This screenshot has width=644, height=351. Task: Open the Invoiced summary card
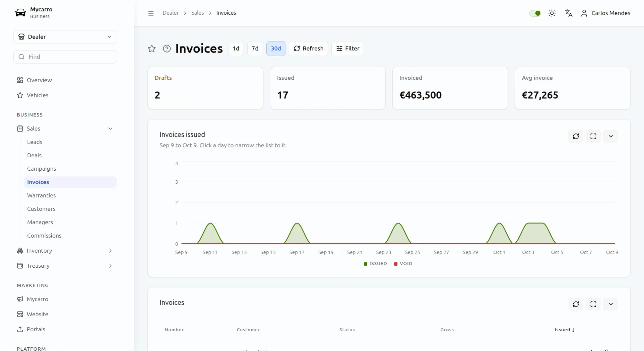coord(450,88)
